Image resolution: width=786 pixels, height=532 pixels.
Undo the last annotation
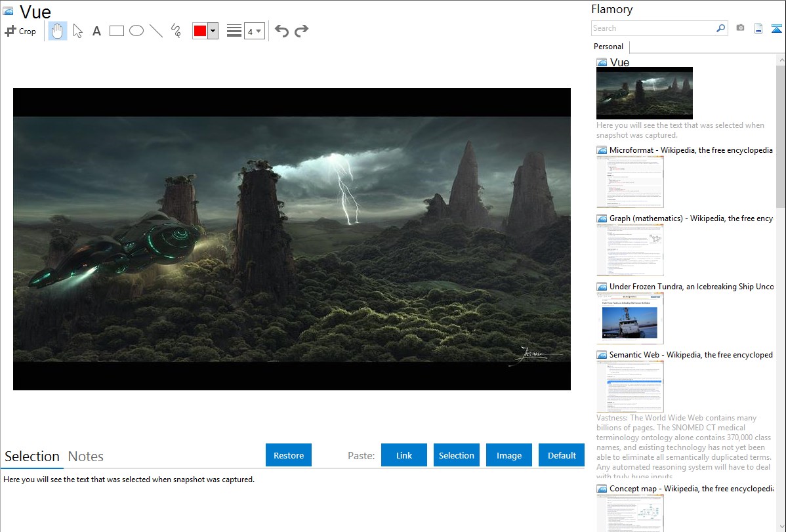pyautogui.click(x=281, y=31)
